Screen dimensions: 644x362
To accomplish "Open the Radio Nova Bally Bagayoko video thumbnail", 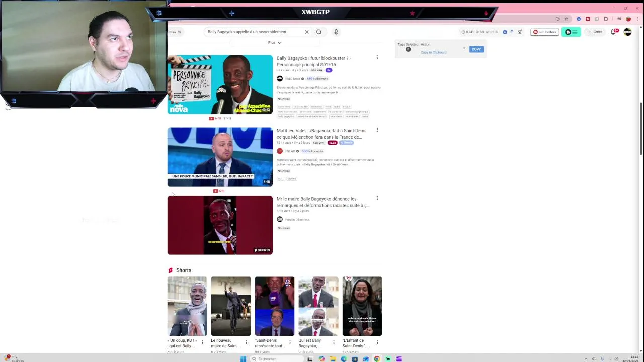I will point(220,84).
